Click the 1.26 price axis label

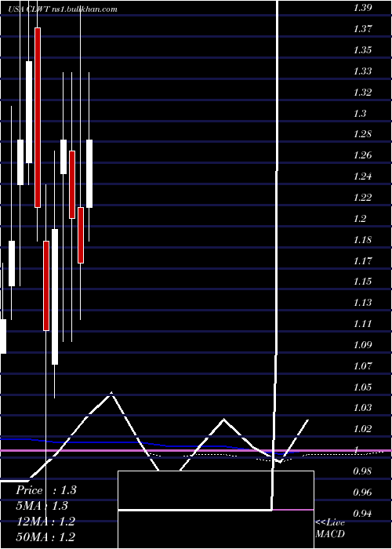[x=362, y=155]
